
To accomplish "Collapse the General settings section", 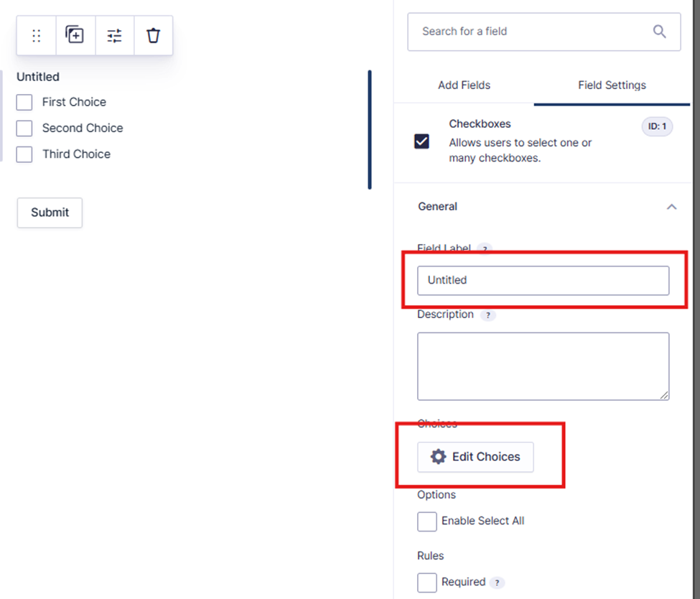I will pyautogui.click(x=671, y=207).
